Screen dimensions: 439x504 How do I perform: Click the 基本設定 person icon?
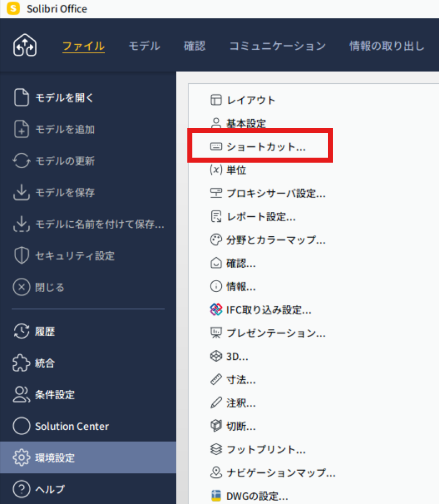216,123
